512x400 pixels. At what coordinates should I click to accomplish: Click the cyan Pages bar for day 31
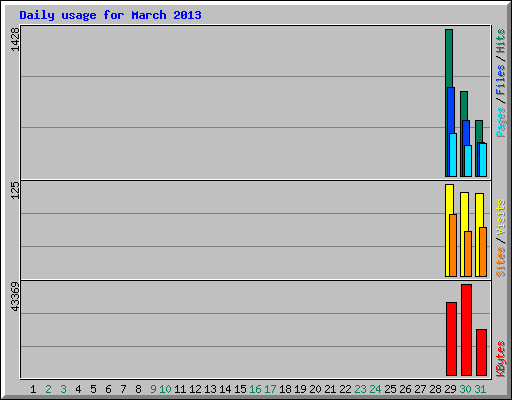click(483, 160)
